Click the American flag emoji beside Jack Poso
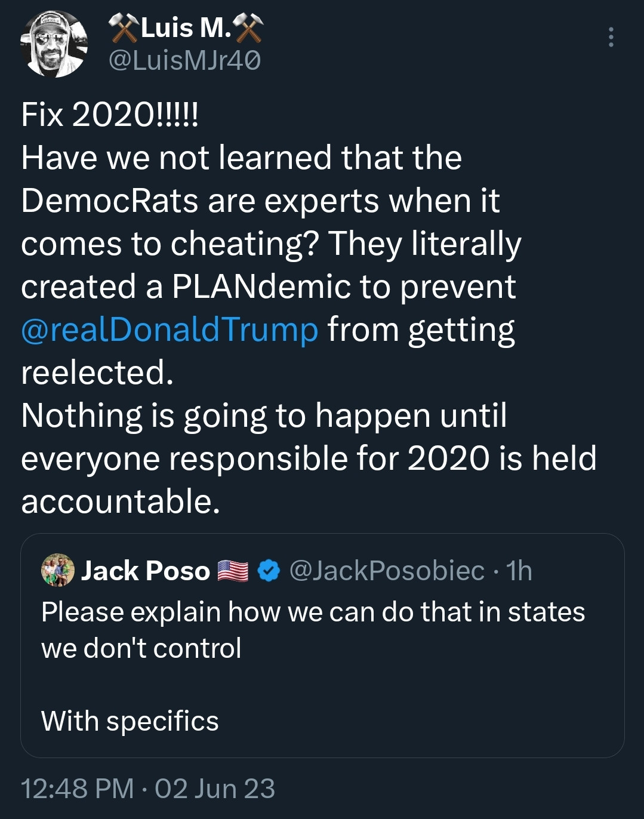The height and width of the screenshot is (819, 644). click(x=233, y=571)
